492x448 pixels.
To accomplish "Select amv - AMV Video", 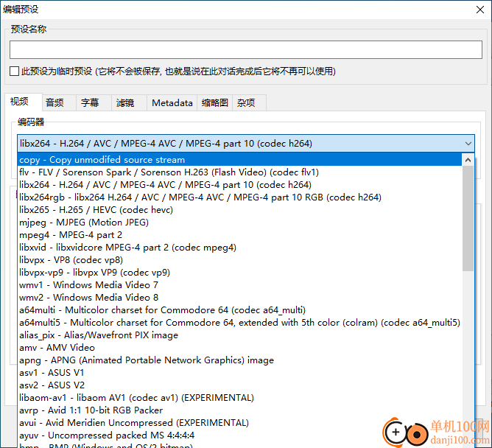I will 239,348.
